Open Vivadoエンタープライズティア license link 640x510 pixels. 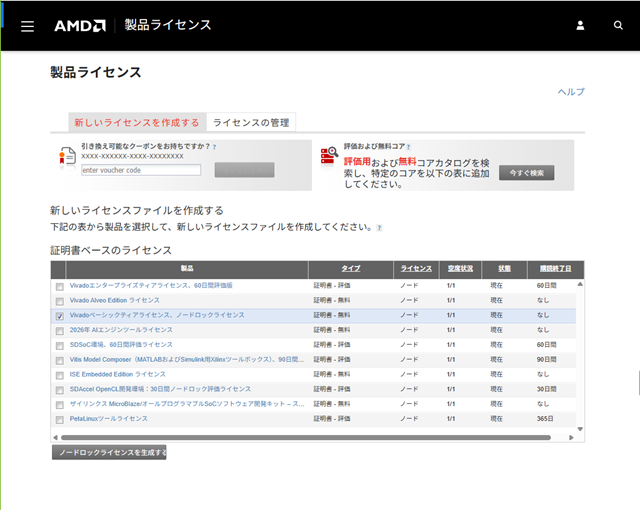[x=151, y=285]
